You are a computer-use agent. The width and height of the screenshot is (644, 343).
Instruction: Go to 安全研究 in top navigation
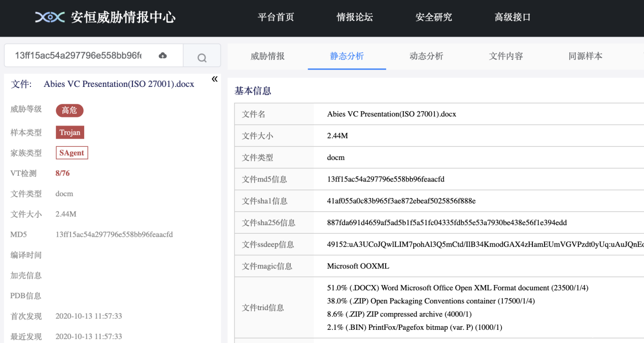click(x=433, y=17)
